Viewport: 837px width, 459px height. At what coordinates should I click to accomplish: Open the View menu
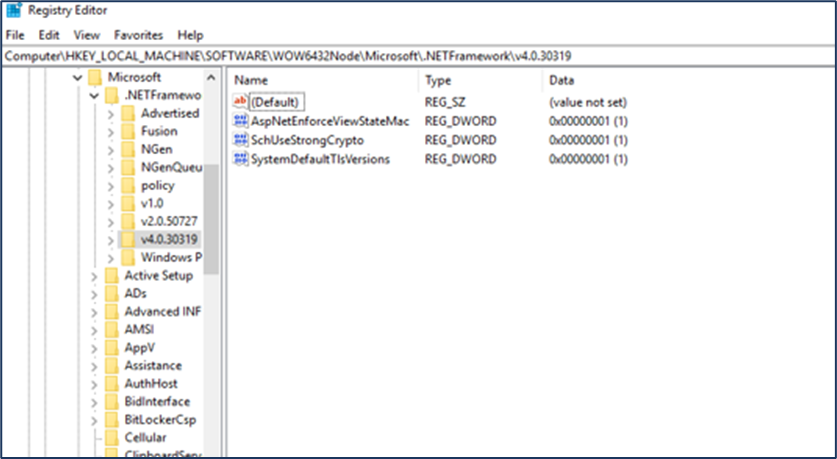(86, 35)
